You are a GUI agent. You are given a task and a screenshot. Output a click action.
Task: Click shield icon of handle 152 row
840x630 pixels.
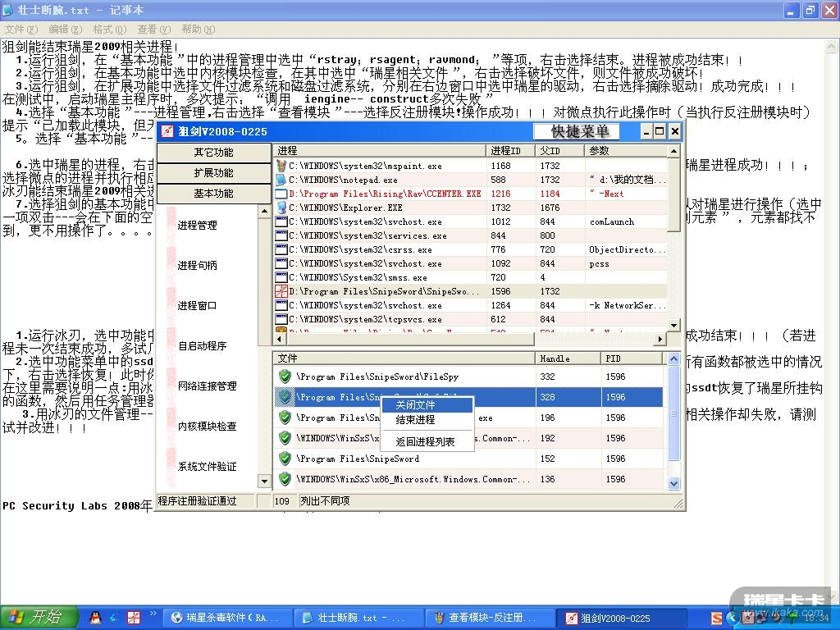(285, 458)
